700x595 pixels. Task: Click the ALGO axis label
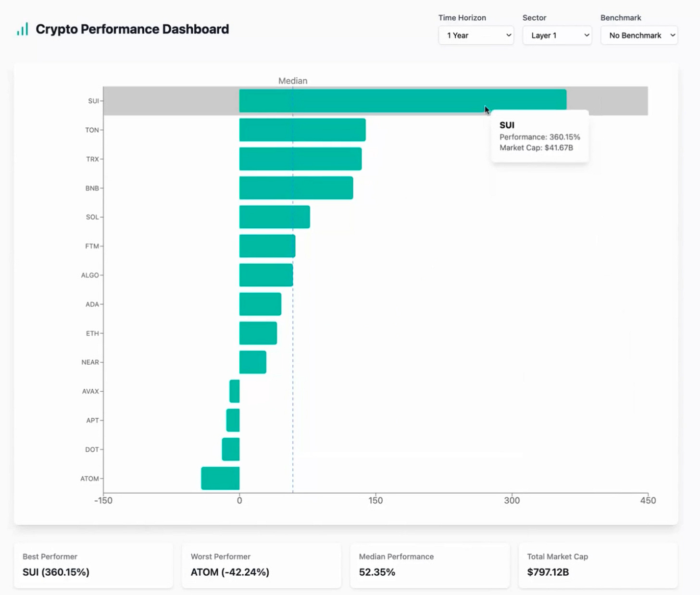click(x=90, y=275)
